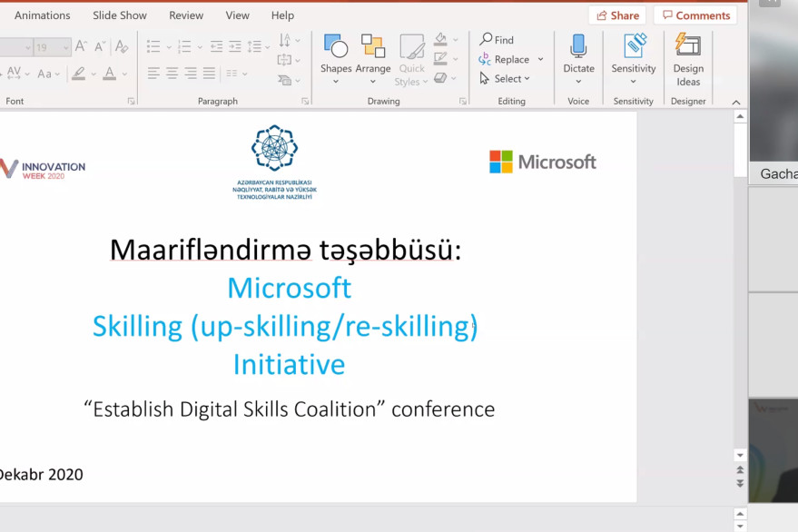Click the Change Case Aa icon
This screenshot has width=798, height=532.
[x=44, y=74]
